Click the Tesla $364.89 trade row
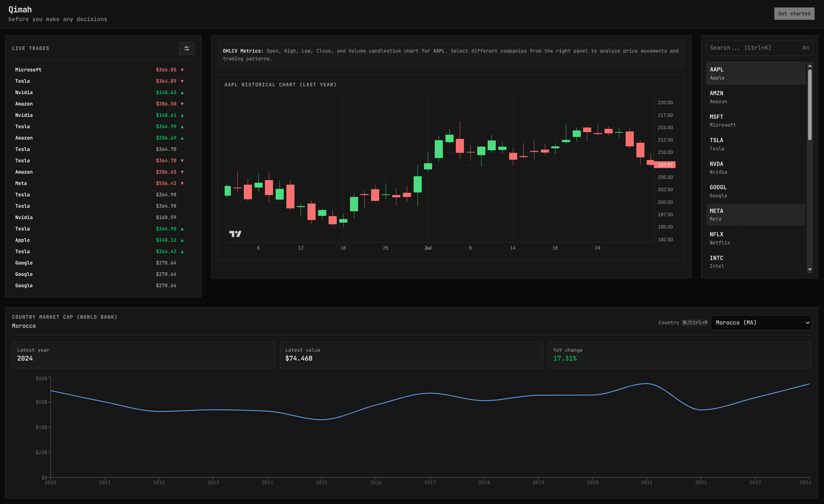 (103, 81)
